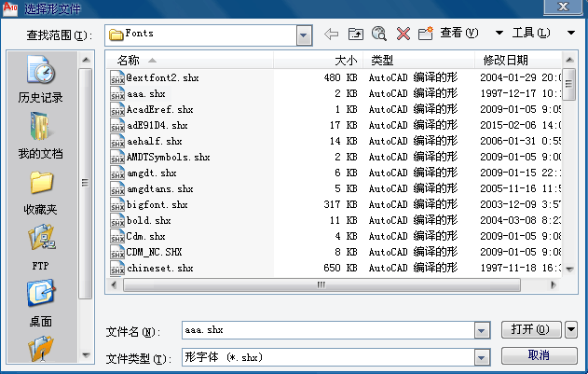Click horizontal scrollbar left arrow

click(114, 285)
